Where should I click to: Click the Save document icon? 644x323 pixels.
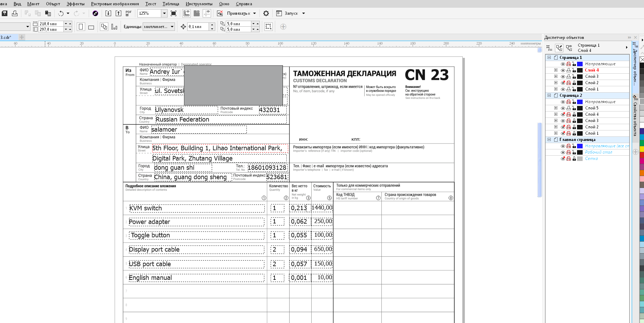pyautogui.click(x=5, y=13)
